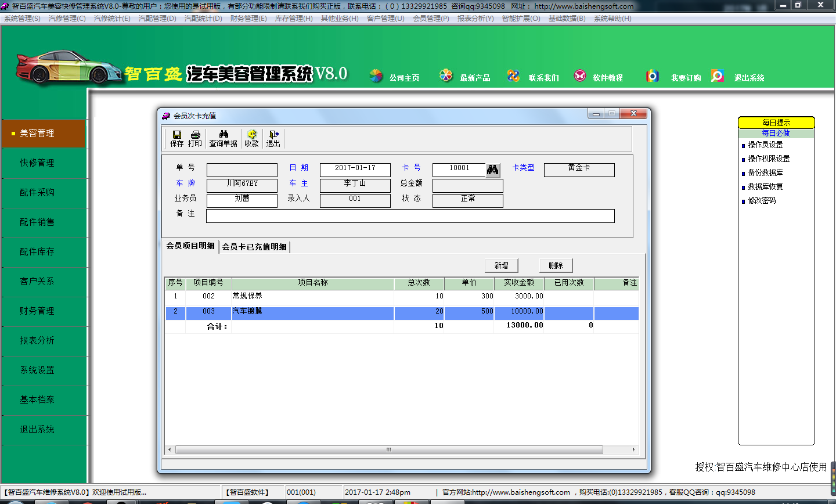Click the 卡号 field showing 10001

tap(459, 170)
